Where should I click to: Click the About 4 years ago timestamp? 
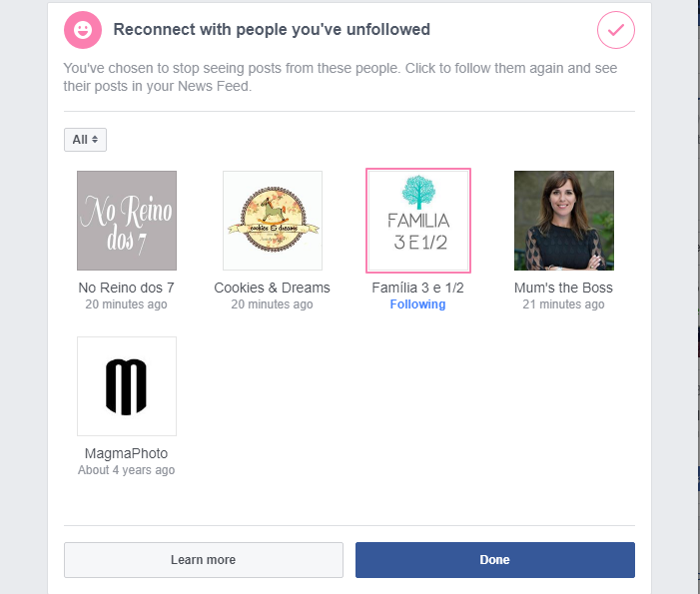(x=127, y=470)
